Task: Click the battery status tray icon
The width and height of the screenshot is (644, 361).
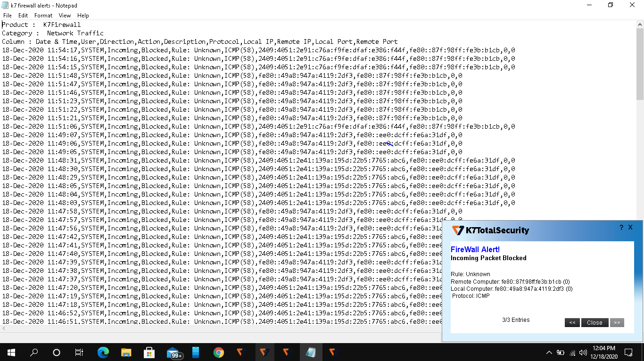Action: [561, 352]
